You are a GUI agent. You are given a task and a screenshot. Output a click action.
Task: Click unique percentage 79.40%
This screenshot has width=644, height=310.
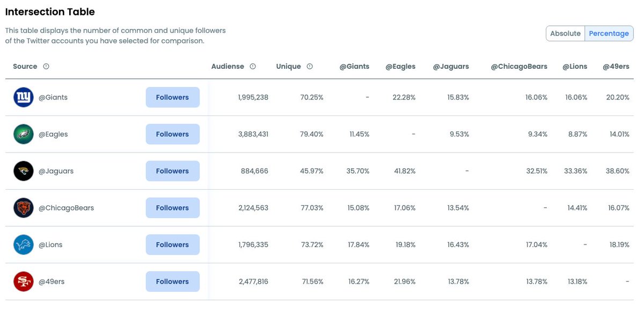tap(312, 134)
